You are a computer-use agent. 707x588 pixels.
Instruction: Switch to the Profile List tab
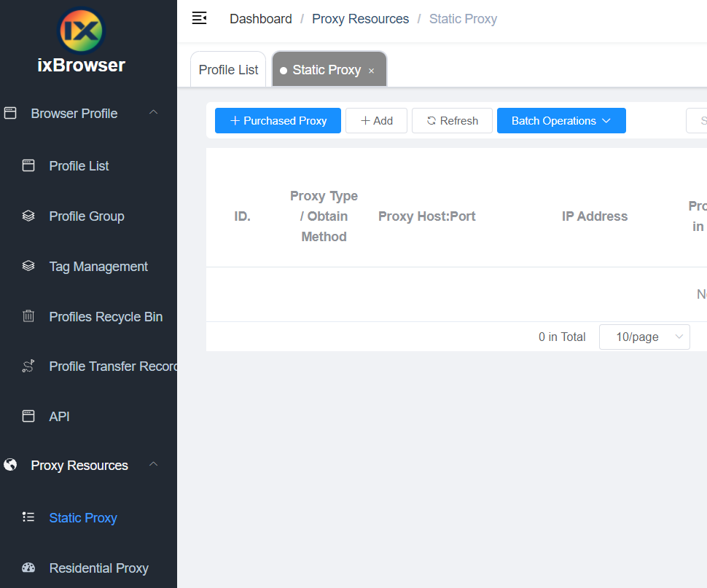228,70
